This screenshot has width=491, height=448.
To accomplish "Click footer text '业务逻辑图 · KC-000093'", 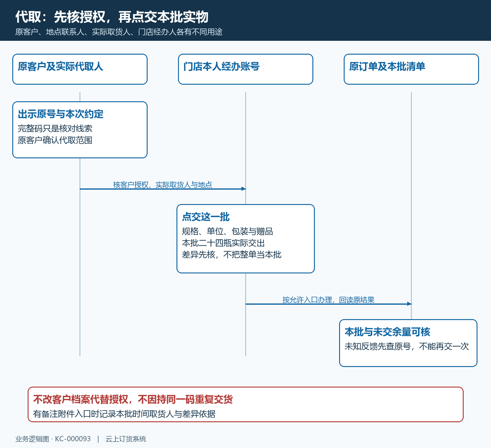I will [x=53, y=439].
